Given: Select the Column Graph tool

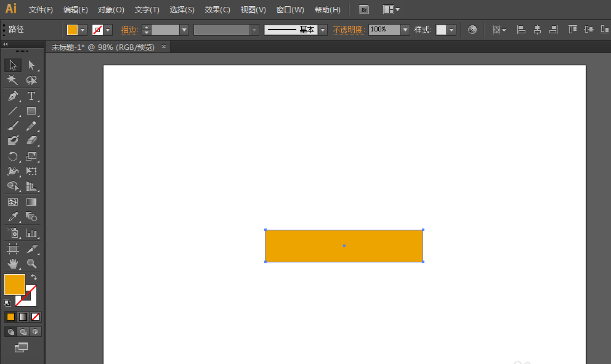Looking at the screenshot, I should 31,233.
